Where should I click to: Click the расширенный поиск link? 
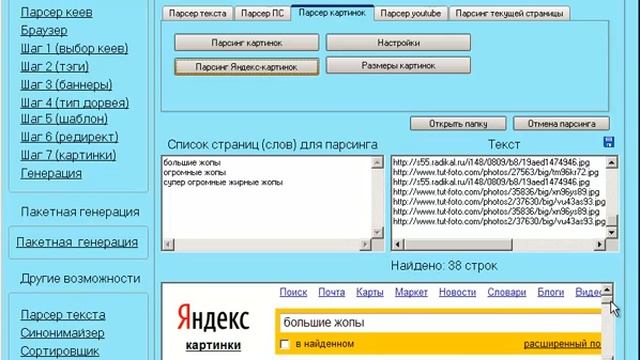(x=562, y=344)
